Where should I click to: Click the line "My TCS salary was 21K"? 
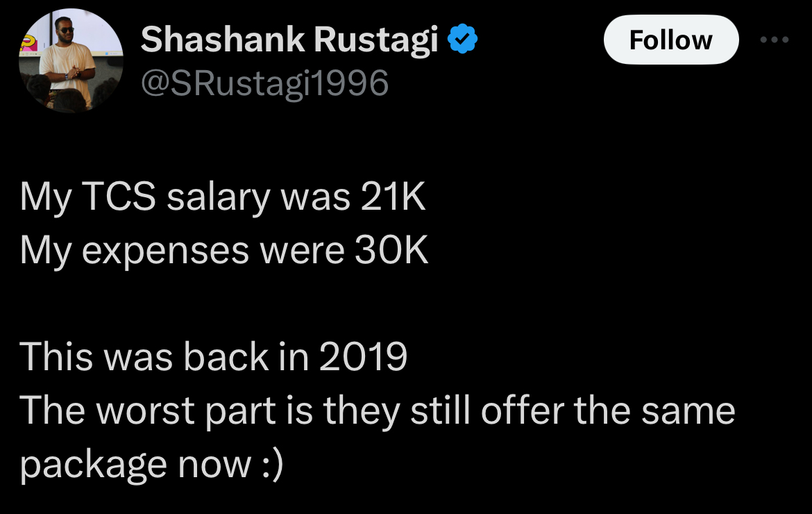coord(223,198)
